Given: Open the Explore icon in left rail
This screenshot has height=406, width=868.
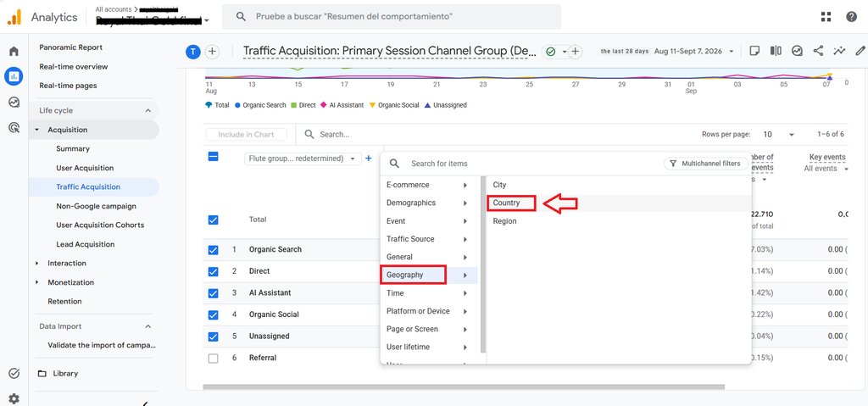Looking at the screenshot, I should pos(14,102).
